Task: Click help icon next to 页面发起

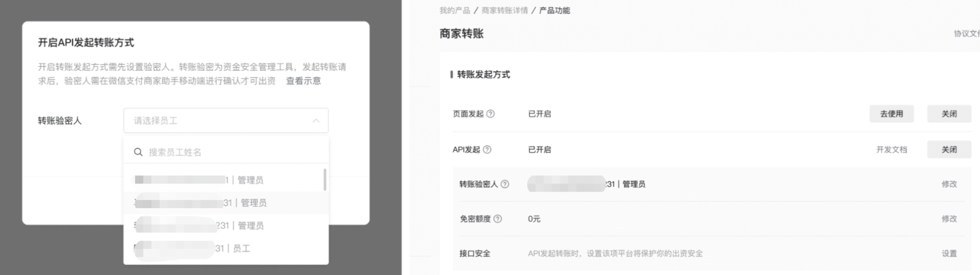Action: (x=491, y=114)
